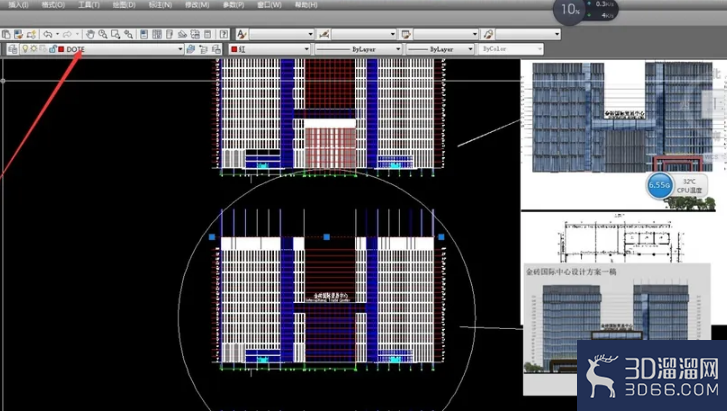Open the red color control dropdown
This screenshot has height=411, width=727.
click(x=269, y=49)
